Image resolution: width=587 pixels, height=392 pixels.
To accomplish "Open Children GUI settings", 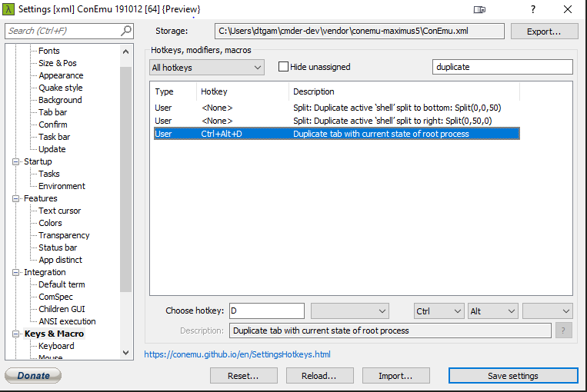I will point(62,309).
